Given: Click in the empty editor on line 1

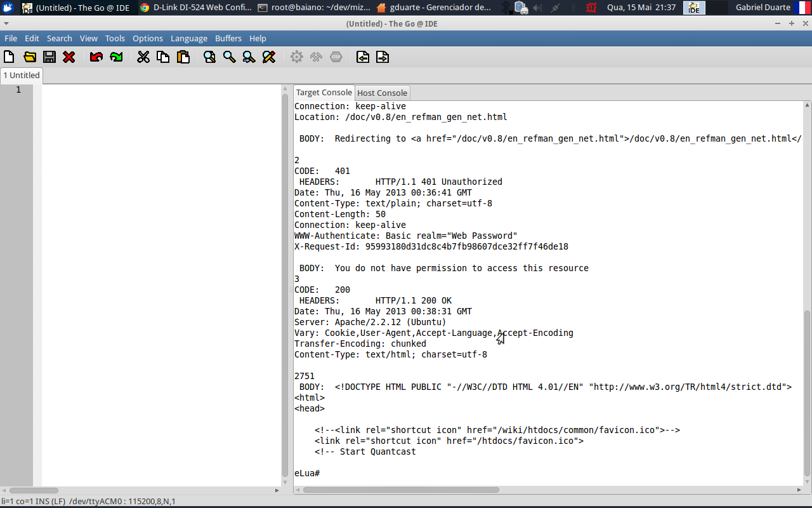Looking at the screenshot, I should tap(159, 90).
